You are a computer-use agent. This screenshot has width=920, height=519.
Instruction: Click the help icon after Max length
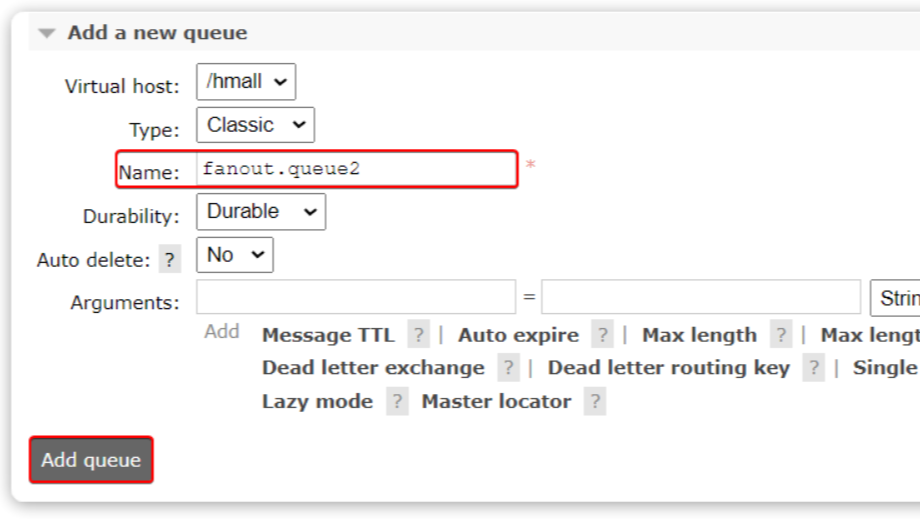pos(781,335)
